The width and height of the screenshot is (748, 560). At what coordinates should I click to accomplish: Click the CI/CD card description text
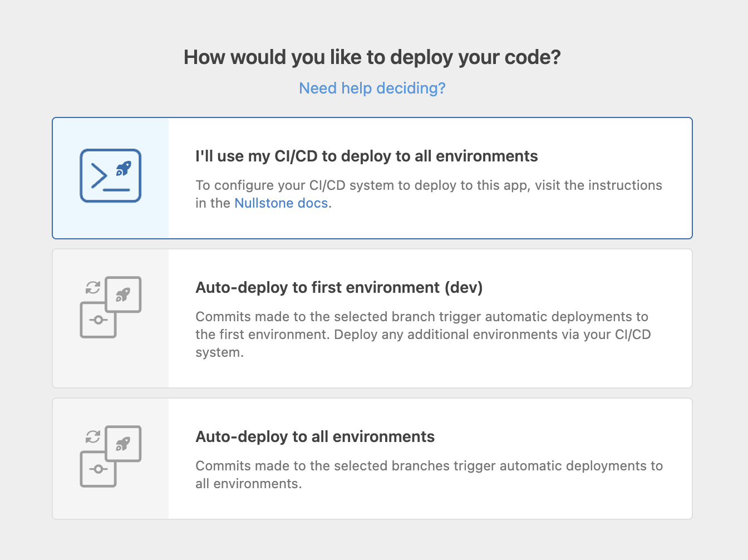point(429,194)
